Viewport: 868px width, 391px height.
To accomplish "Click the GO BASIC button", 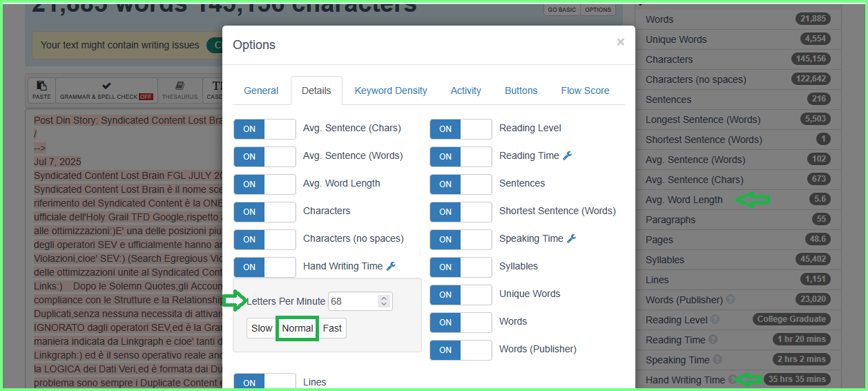I will [x=562, y=10].
